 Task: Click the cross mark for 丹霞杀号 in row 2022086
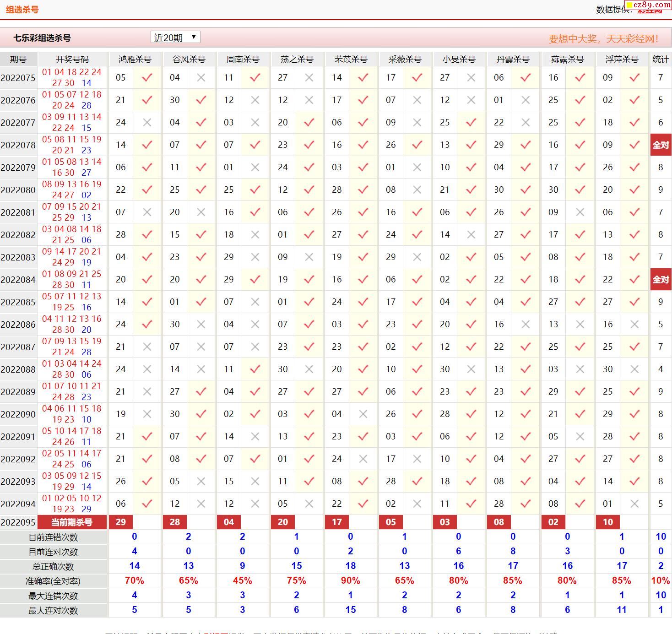pos(526,325)
